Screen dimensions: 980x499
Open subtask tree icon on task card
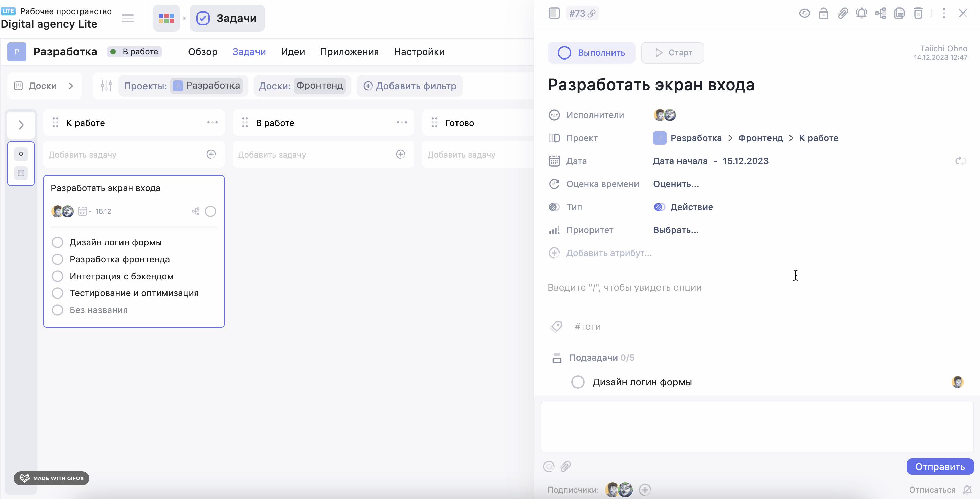[x=196, y=211]
